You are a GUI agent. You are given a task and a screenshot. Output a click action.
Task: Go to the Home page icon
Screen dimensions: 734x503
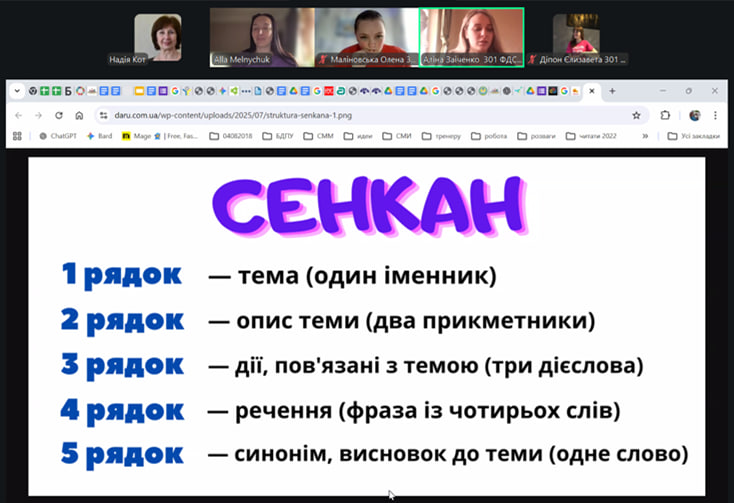tap(79, 115)
